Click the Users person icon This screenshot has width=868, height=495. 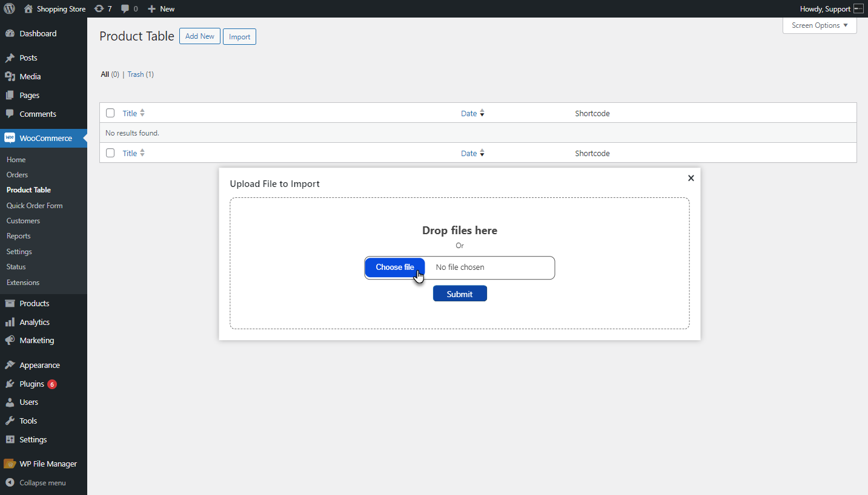[10, 402]
